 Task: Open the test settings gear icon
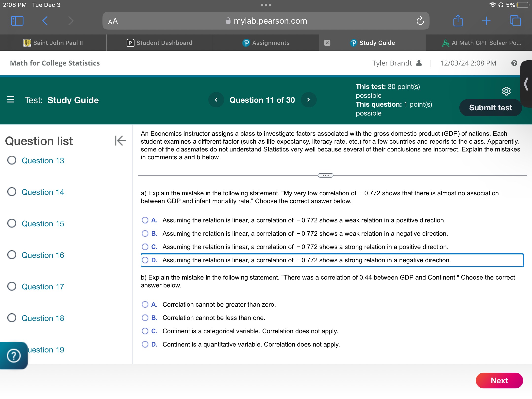[506, 91]
